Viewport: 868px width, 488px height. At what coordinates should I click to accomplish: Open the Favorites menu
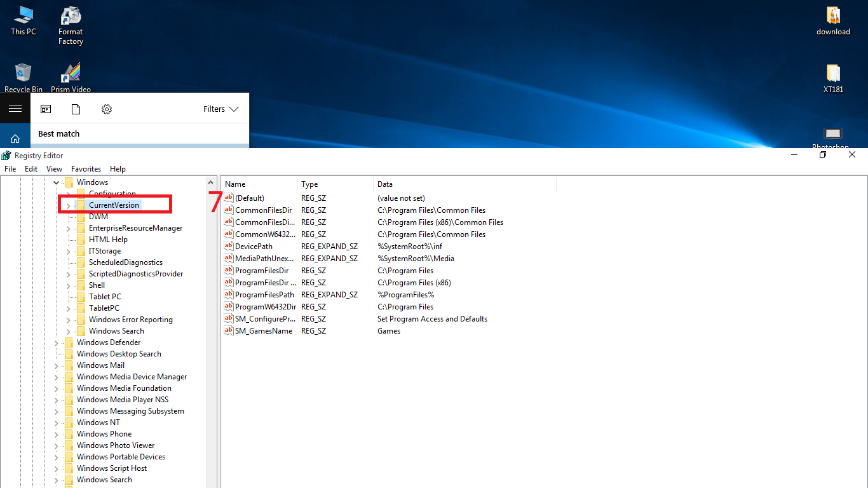click(86, 169)
